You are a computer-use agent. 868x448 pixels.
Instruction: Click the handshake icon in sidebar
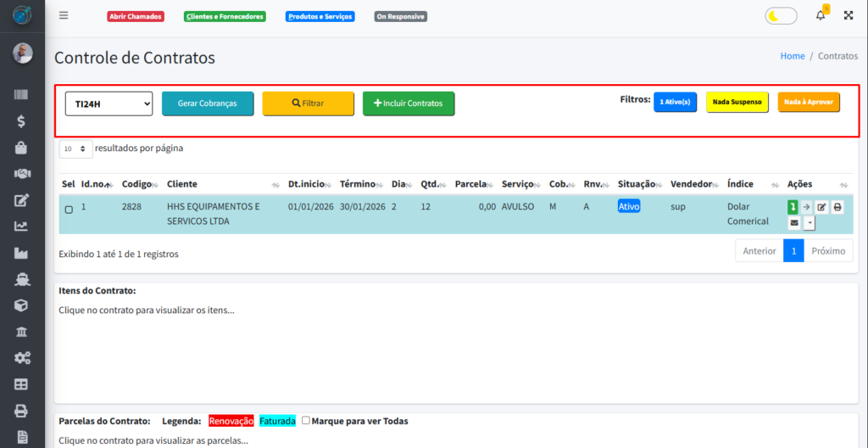click(22, 174)
